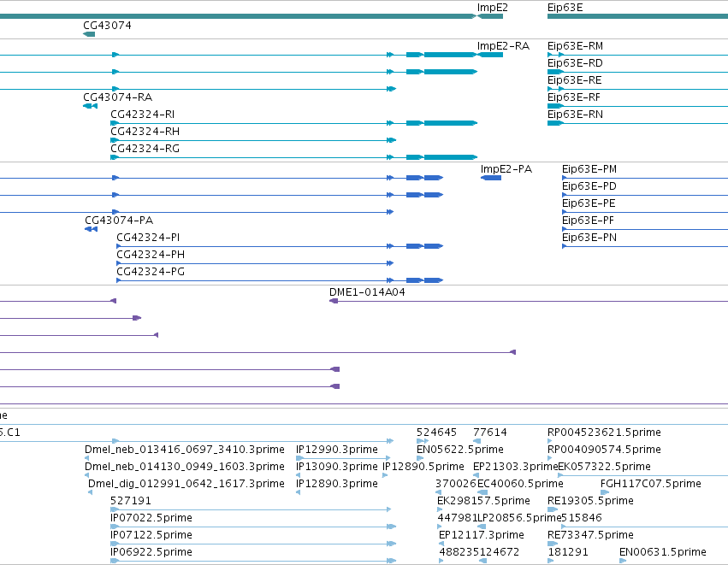
Task: Select Dmel_neb_014130_0949_1603.3prime label
Action: 184,467
